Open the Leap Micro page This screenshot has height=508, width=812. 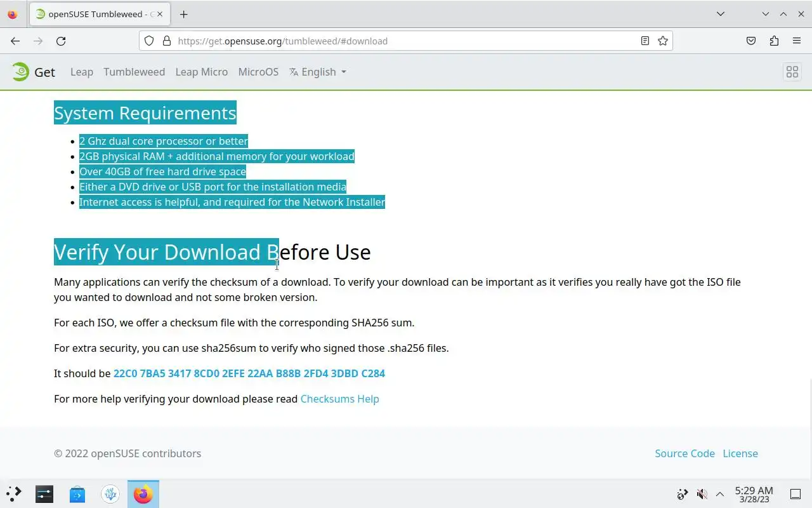coord(201,72)
